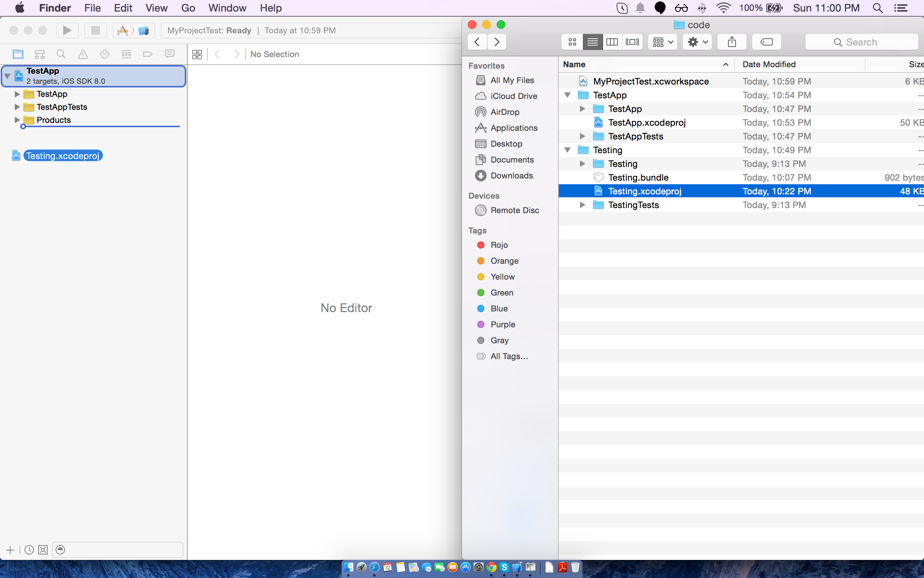Show All Tags in Finder sidebar
The height and width of the screenshot is (578, 924).
(x=502, y=356)
